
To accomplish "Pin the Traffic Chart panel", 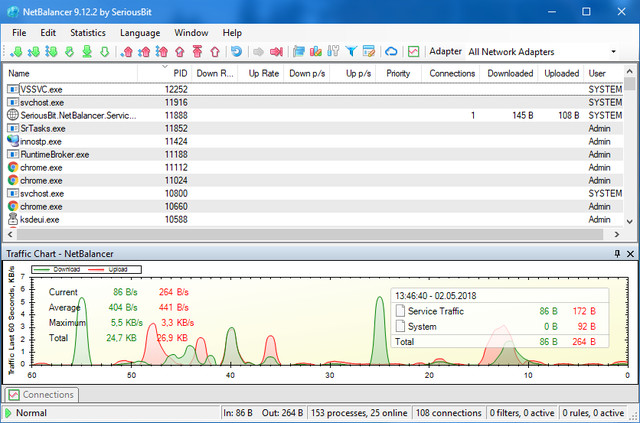I will pyautogui.click(x=617, y=254).
